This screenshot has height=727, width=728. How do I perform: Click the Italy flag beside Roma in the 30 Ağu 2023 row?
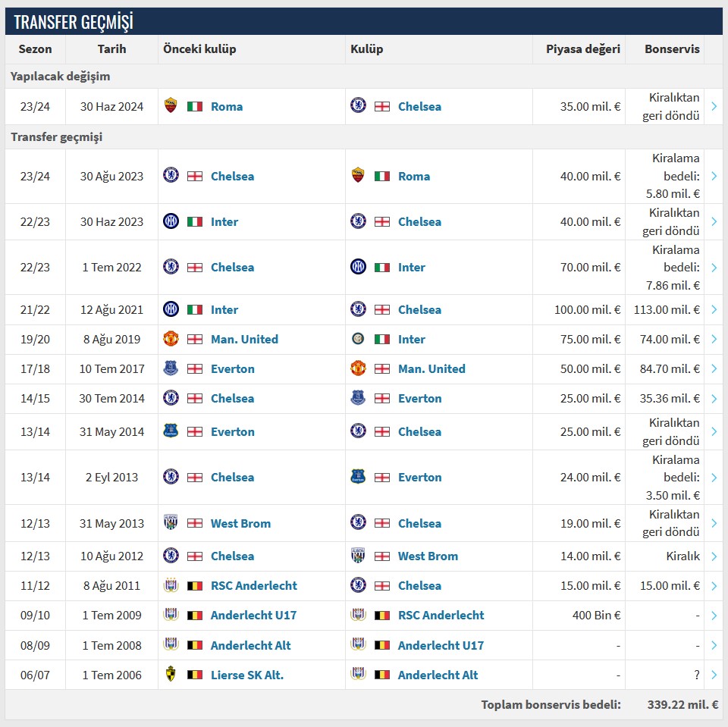pyautogui.click(x=382, y=176)
